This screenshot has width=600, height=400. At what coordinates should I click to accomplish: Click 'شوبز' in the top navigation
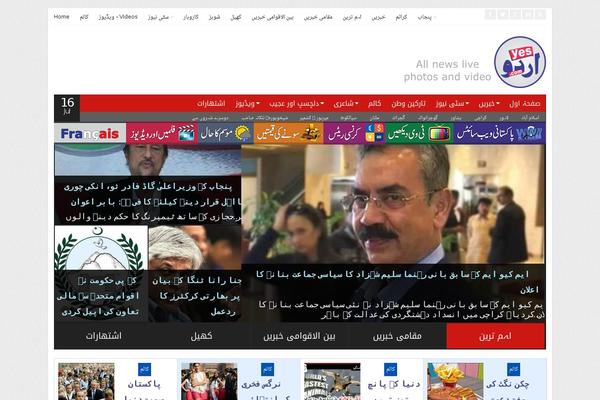[x=214, y=17]
